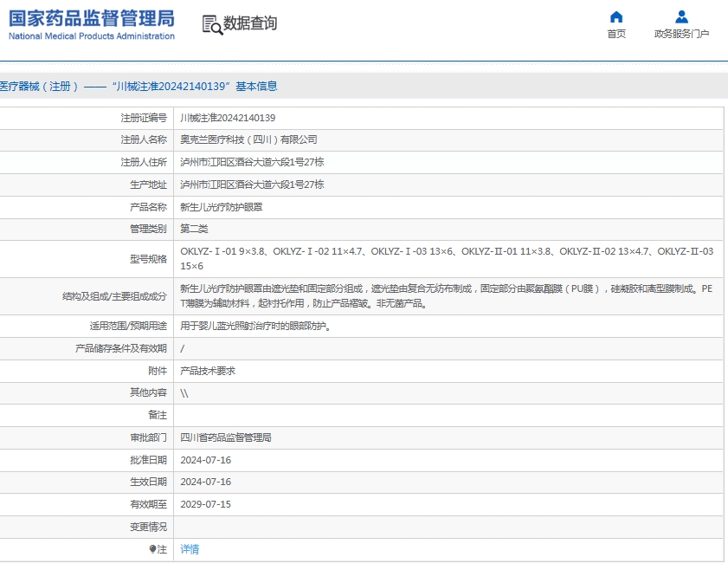This screenshot has height=570, width=728.
Task: Select the expiry date 2029-07-15
Action: tap(206, 504)
